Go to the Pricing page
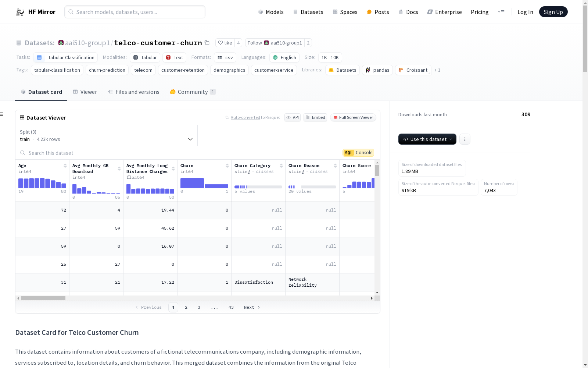This screenshot has width=588, height=368. pos(480,12)
